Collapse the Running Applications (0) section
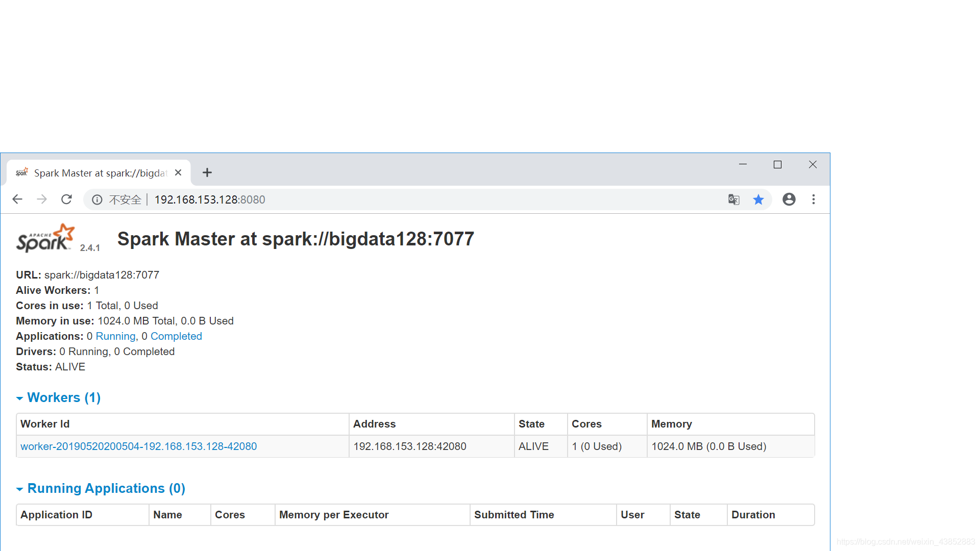980x551 pixels. pos(101,488)
